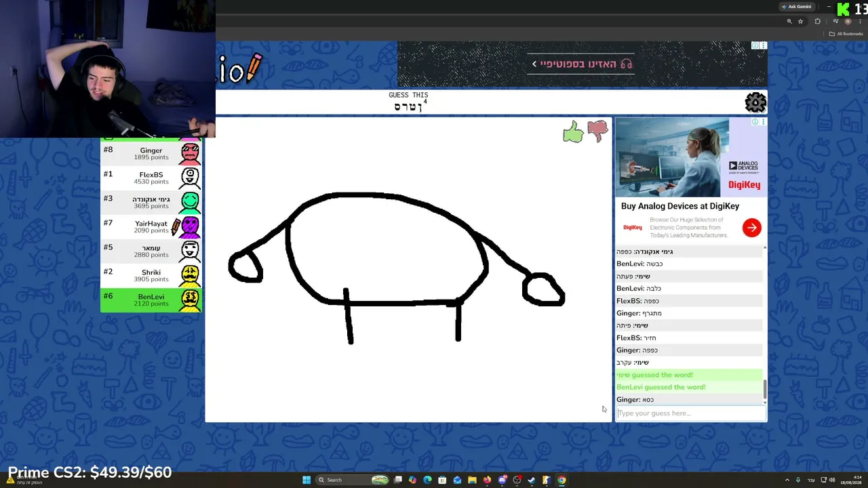This screenshot has width=868, height=488.
Task: Click the Spotify banner ad link
Action: pos(582,64)
